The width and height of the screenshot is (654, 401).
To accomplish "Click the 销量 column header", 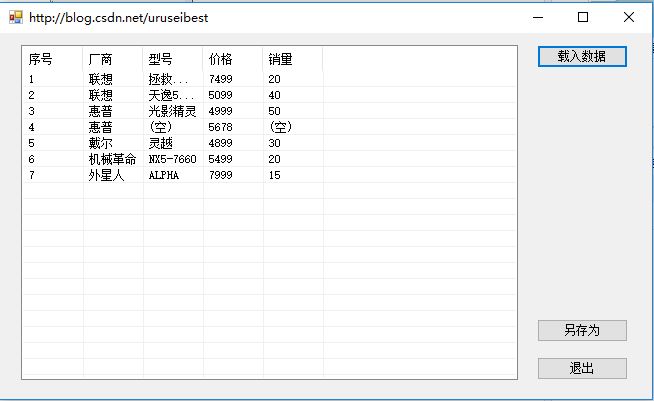I will [293, 59].
